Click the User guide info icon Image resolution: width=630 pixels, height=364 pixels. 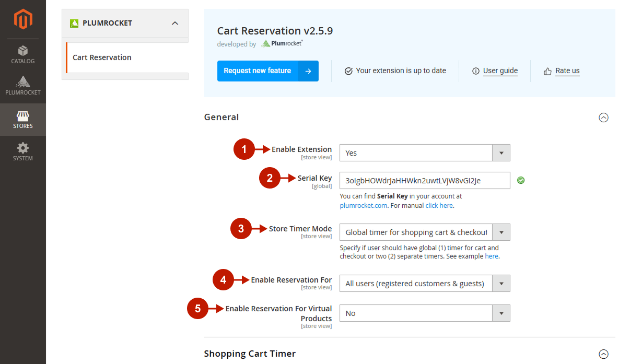tap(475, 71)
